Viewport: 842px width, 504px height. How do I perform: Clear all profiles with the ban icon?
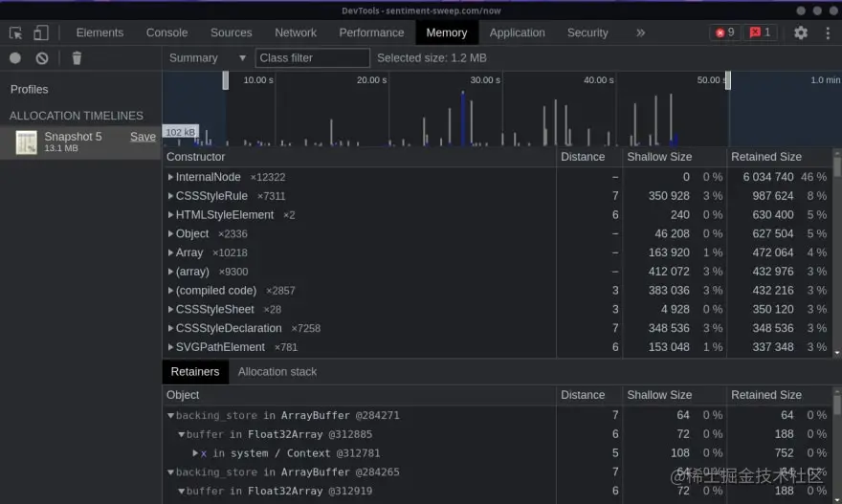[42, 58]
